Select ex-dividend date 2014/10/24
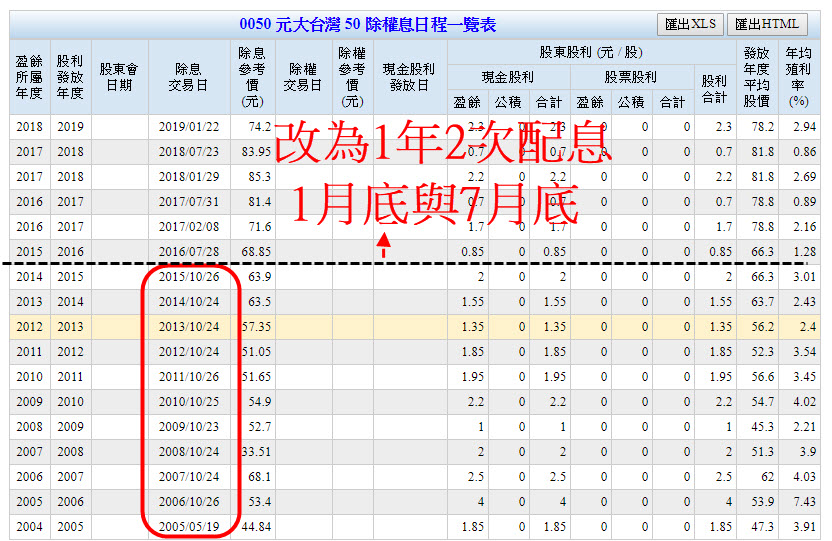832x541 pixels. [189, 302]
